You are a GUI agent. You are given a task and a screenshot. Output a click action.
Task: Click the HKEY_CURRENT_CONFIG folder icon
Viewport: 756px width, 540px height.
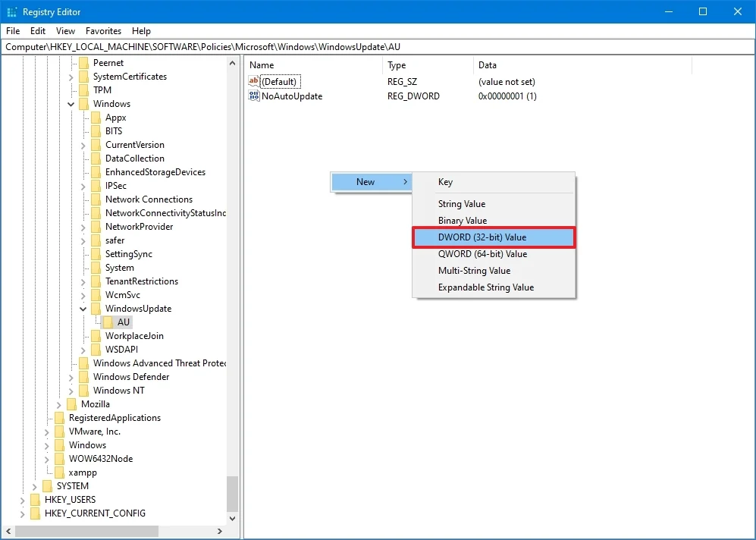[35, 513]
